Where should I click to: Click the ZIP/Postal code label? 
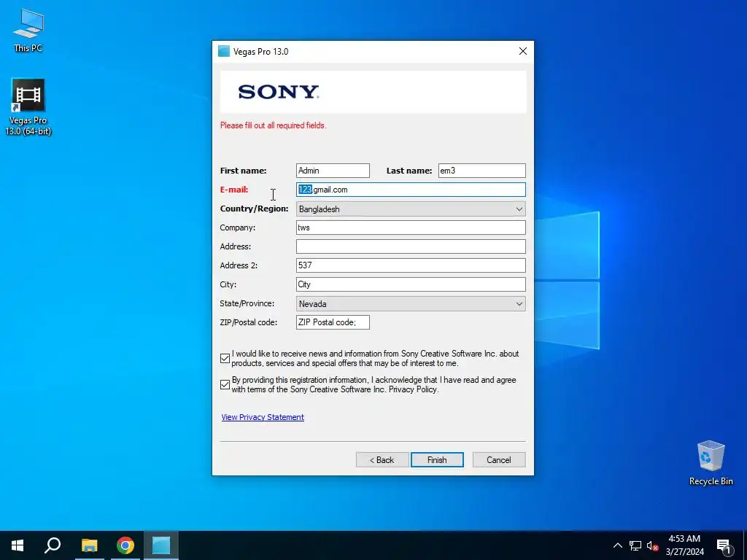point(248,322)
